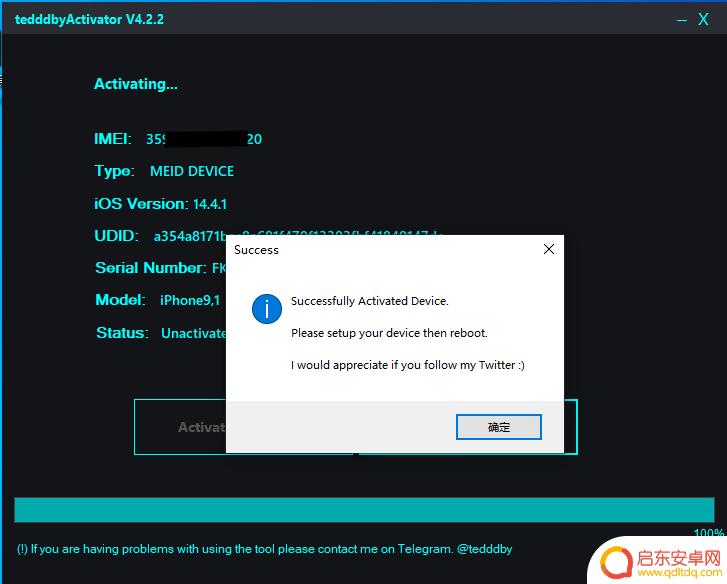Click the iPhone9,1 model value
This screenshot has height=584, width=727.
[x=190, y=300]
